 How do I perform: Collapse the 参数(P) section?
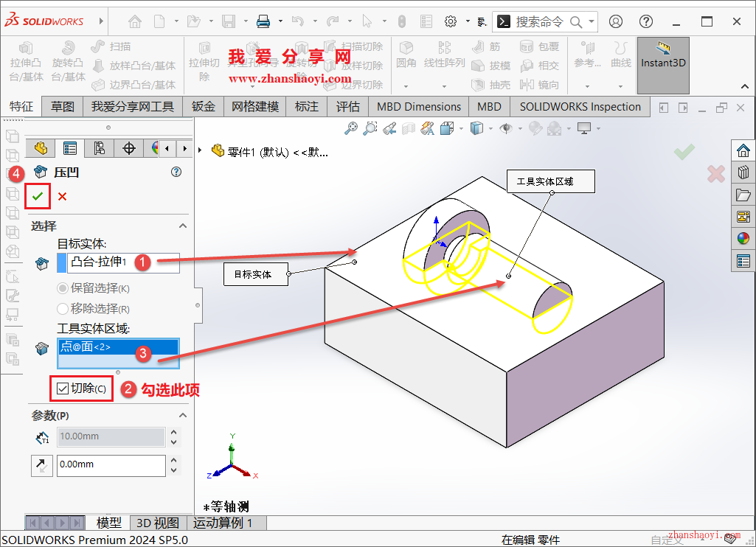click(183, 414)
